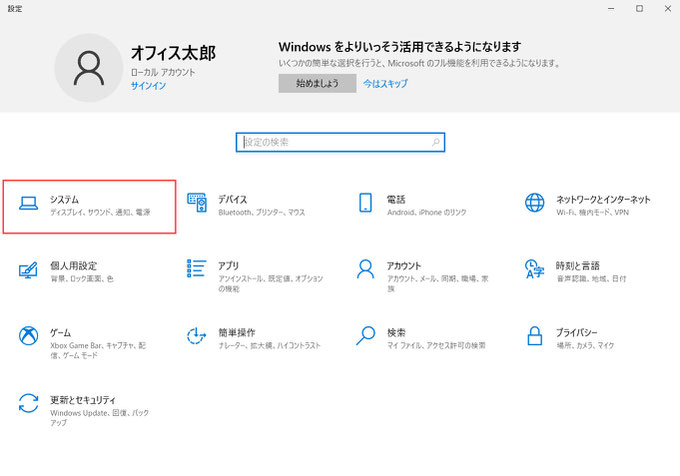Image resolution: width=680 pixels, height=476 pixels.
Task: Open the 簡単操作 title text
Action: (237, 333)
